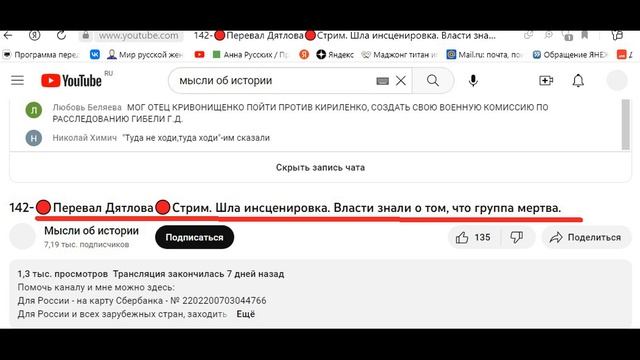Open the channel avatar beside 'Мысли об истории'

coord(22,236)
